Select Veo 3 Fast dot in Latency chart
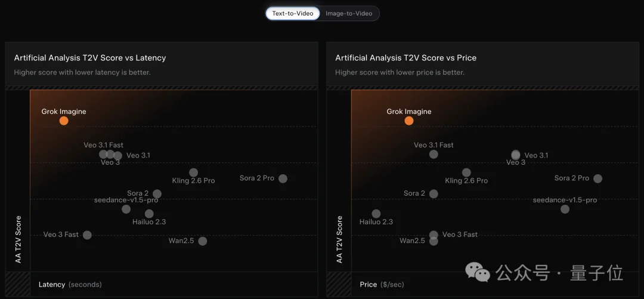This screenshot has height=299, width=644. (87, 235)
